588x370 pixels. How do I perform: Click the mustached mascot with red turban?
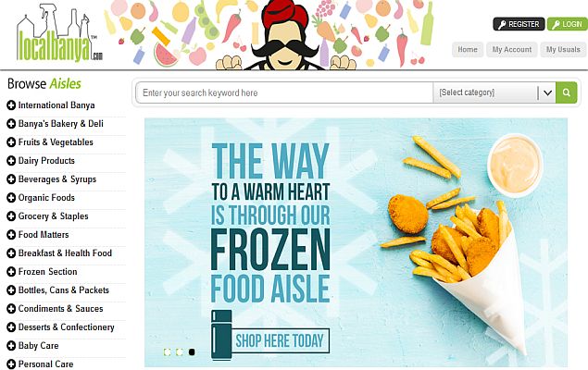pyautogui.click(x=286, y=35)
